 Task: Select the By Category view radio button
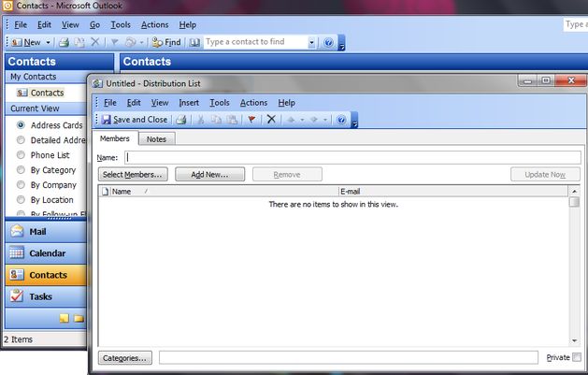coord(21,170)
